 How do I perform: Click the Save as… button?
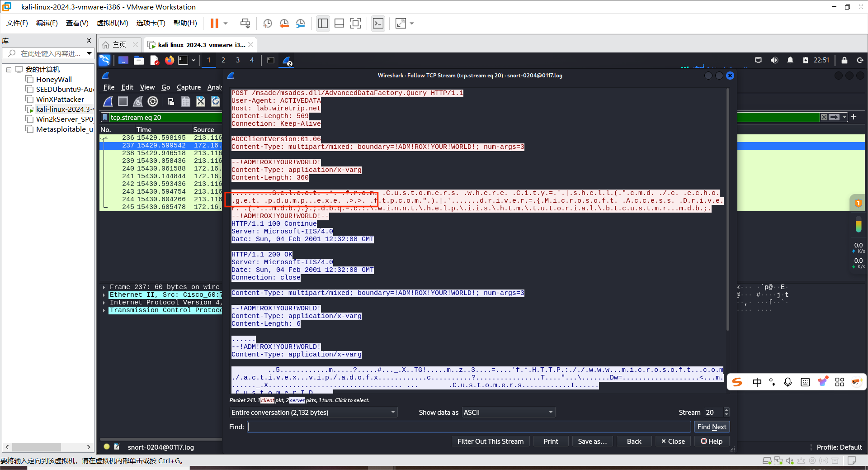[x=592, y=442]
